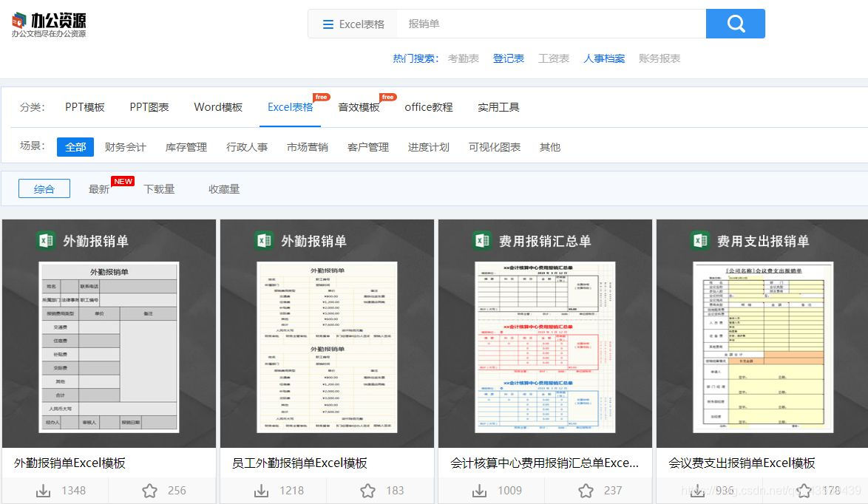Image resolution: width=868 pixels, height=504 pixels.
Task: Select the 可视化图表 scene filter
Action: click(x=494, y=147)
